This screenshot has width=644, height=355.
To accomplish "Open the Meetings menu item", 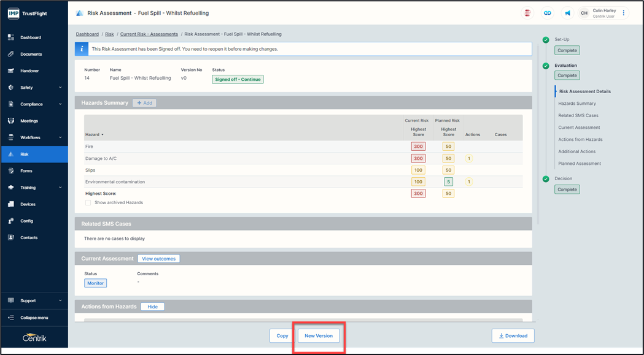I will click(29, 121).
